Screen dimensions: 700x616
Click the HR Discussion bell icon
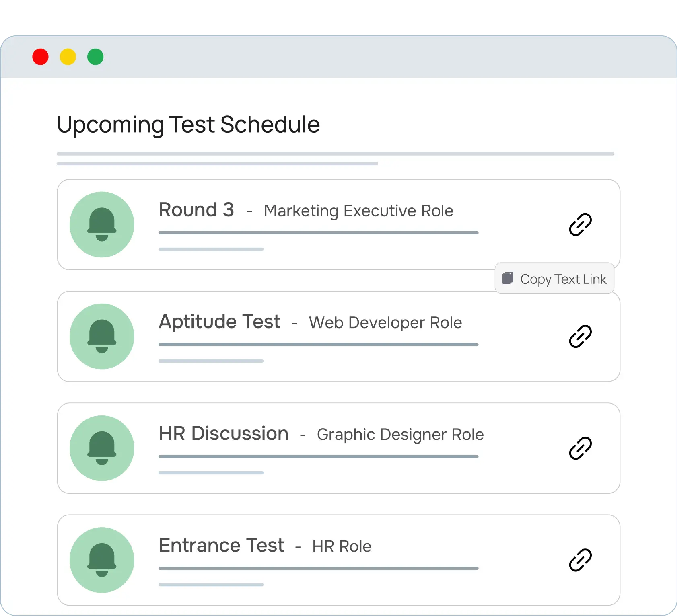pos(102,448)
